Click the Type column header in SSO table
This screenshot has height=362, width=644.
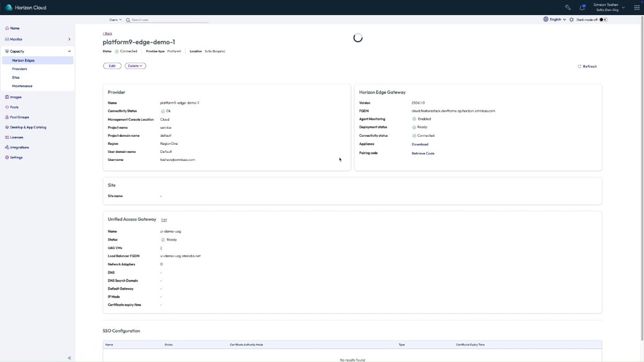402,345
